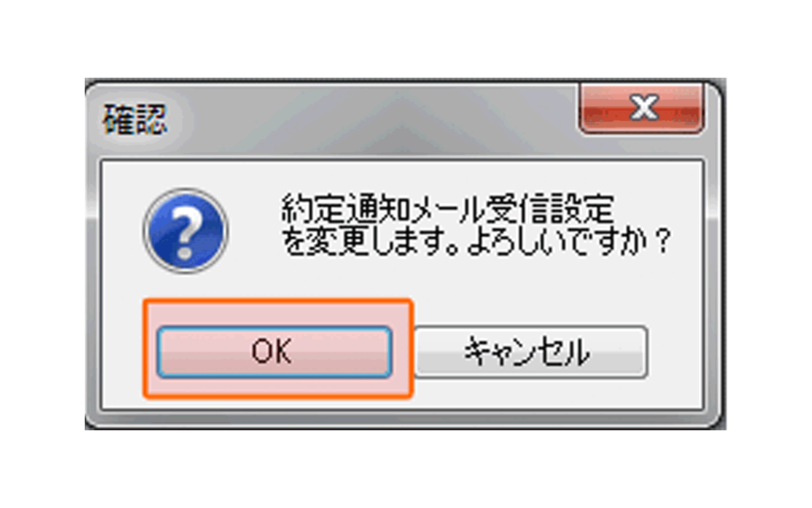Dismiss the dialog using the title bar X
The height and width of the screenshot is (508, 812).
[641, 108]
